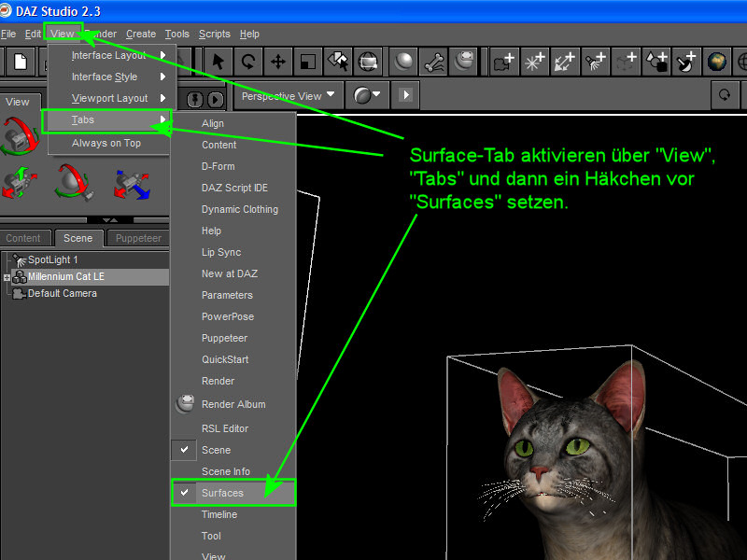Create a new primitive shapes icon
Image resolution: width=747 pixels, height=560 pixels.
(x=656, y=62)
